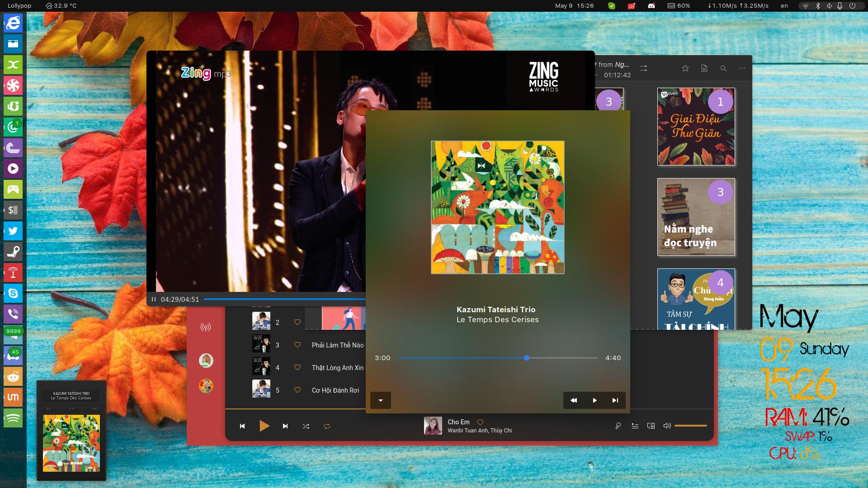Image resolution: width=868 pixels, height=488 pixels.
Task: Open the dock app showing a 45 badge
Action: click(x=13, y=356)
